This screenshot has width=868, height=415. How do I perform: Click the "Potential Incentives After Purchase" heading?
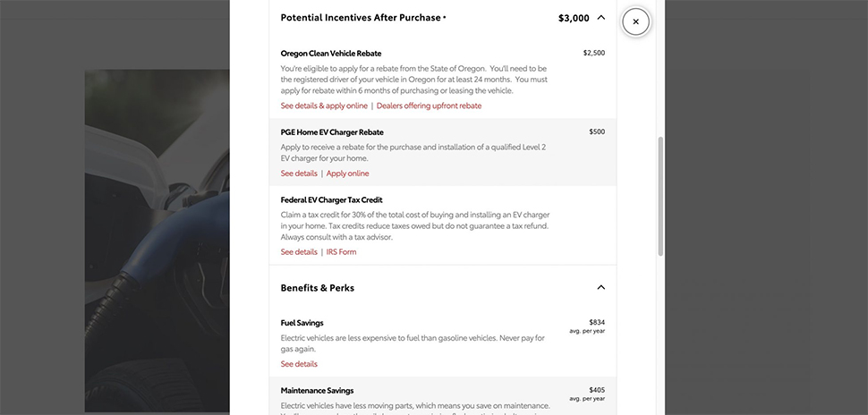pyautogui.click(x=361, y=18)
